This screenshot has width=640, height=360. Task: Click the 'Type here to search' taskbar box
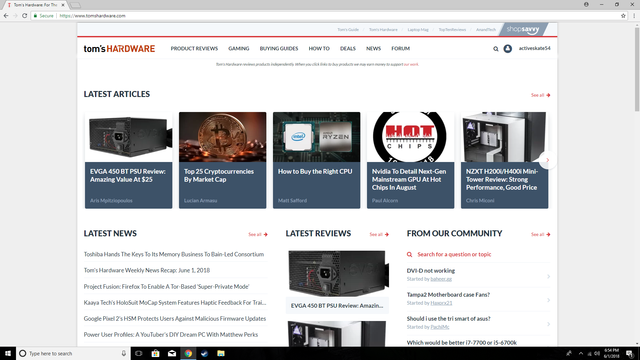point(73,353)
